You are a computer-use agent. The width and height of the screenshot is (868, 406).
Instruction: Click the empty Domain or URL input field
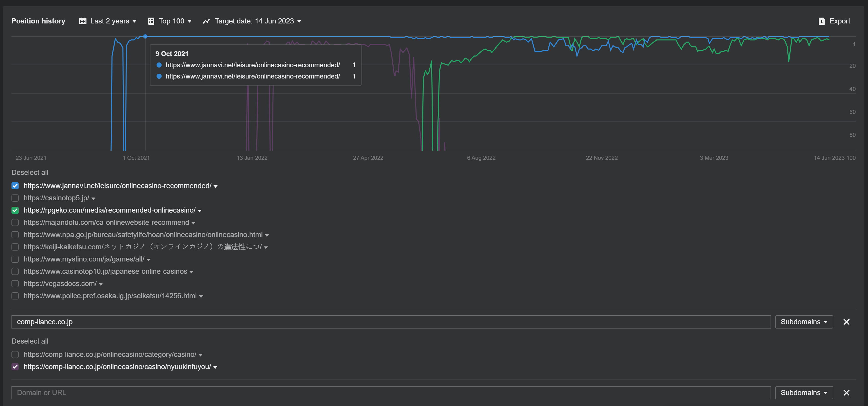pos(391,392)
